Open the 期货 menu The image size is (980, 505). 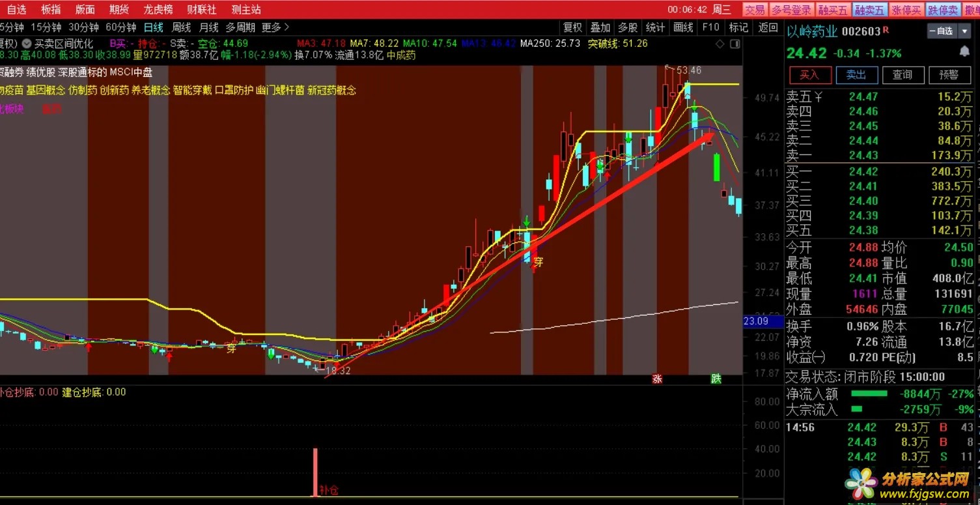click(119, 9)
